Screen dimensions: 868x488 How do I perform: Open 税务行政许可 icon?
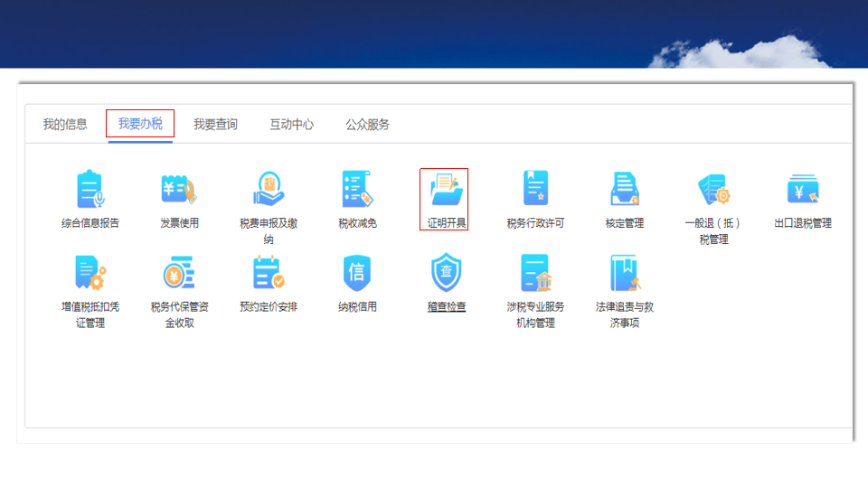pos(535,188)
